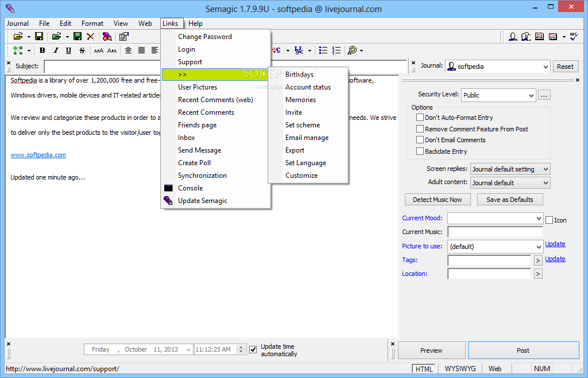Post the journal entry
Image resolution: width=588 pixels, height=378 pixels.
click(523, 350)
